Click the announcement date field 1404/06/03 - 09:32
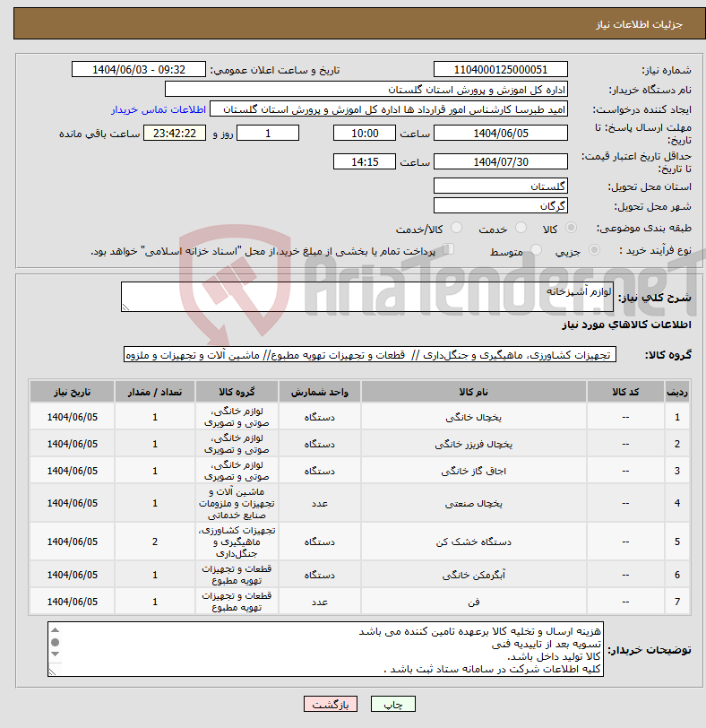706x728 pixels. click(139, 70)
